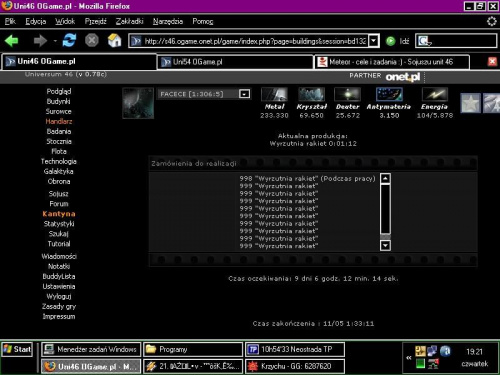Screen dimensions: 500x375
Task: Open the Budynki sidebar link
Action: click(x=59, y=101)
